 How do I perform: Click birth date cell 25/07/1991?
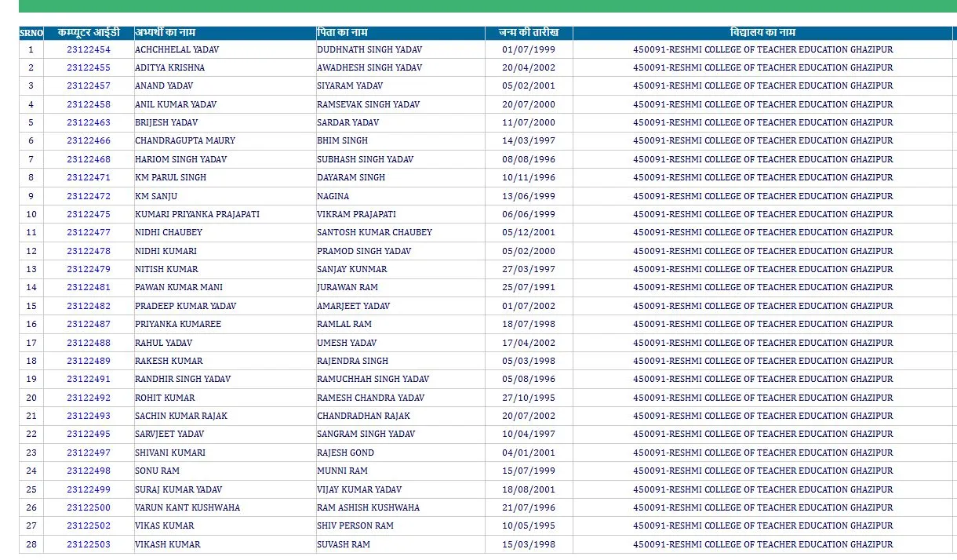529,288
